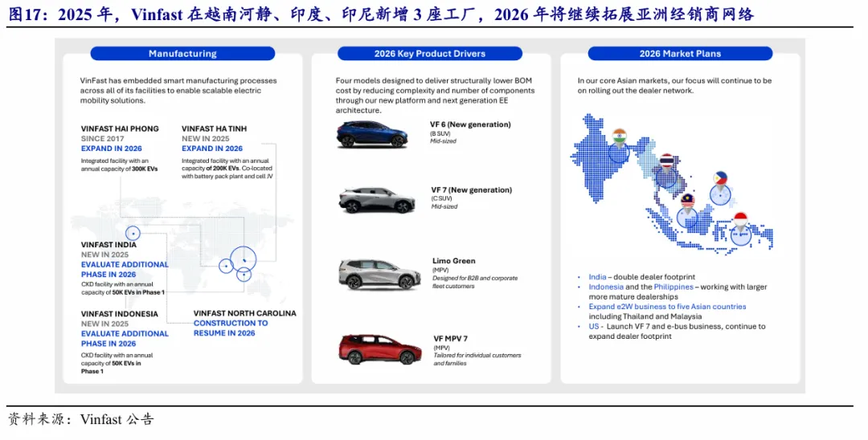Click the 'Four models designed to deliver' paragraph
Screen dimensions: 868x440
point(435,96)
